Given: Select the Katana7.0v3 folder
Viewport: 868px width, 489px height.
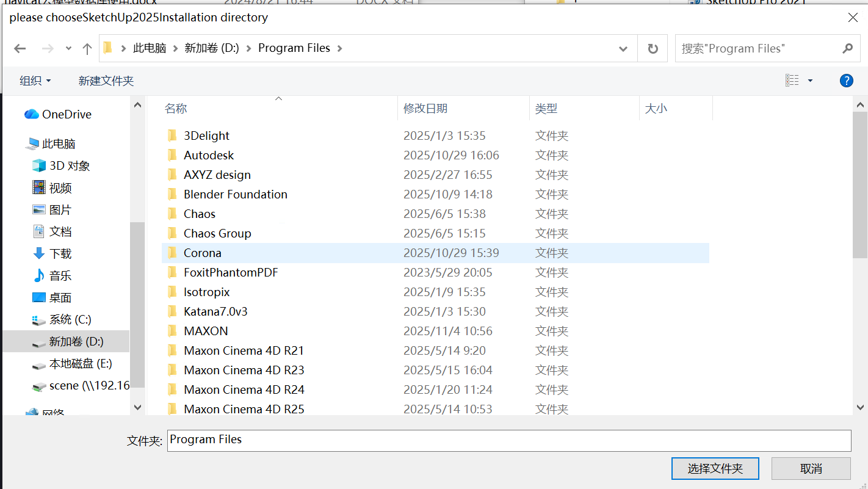Looking at the screenshot, I should (x=435, y=311).
